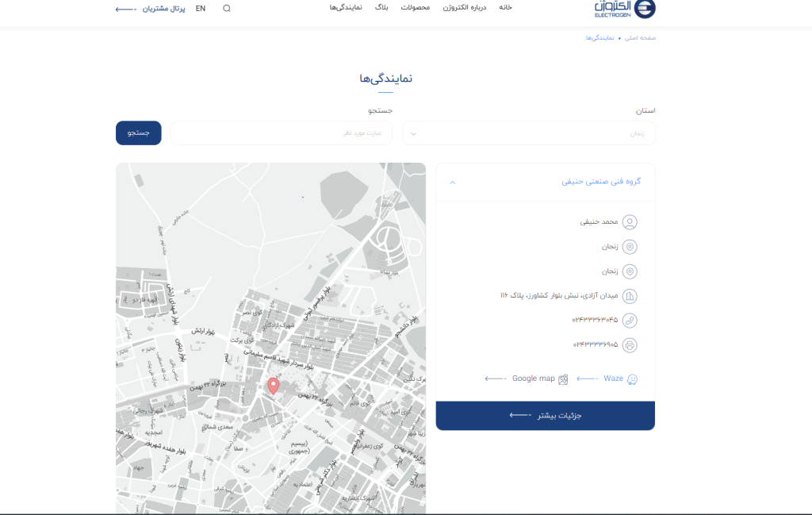812x515 pixels.
Task: Click the red map location pin
Action: coord(274,386)
